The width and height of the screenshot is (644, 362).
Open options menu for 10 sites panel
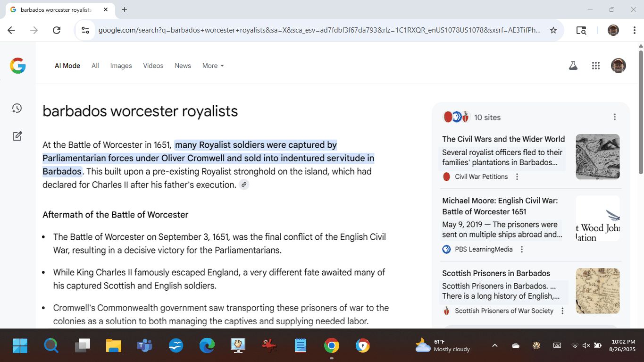pos(614,117)
